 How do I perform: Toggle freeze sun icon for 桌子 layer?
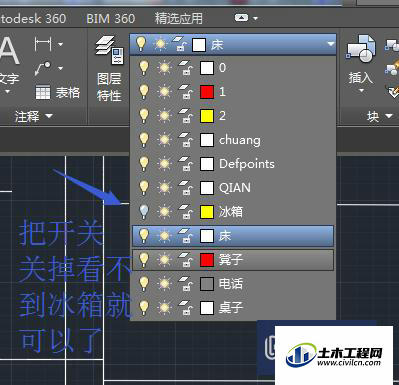164,307
